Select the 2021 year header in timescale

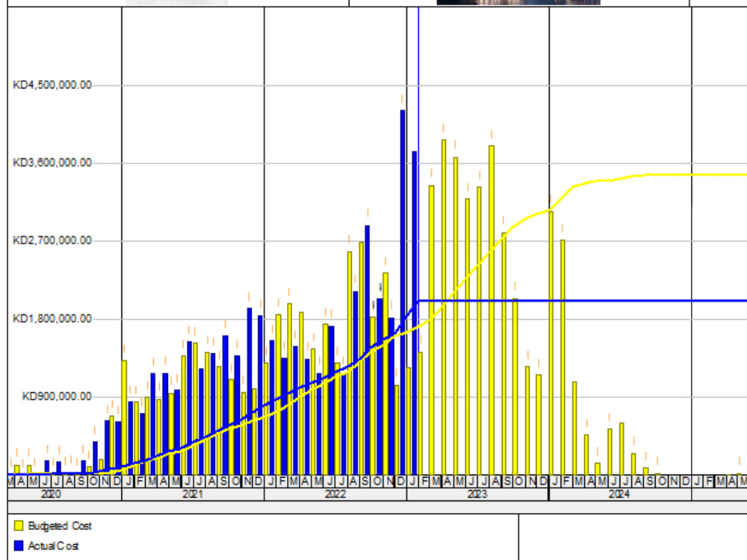click(x=193, y=494)
